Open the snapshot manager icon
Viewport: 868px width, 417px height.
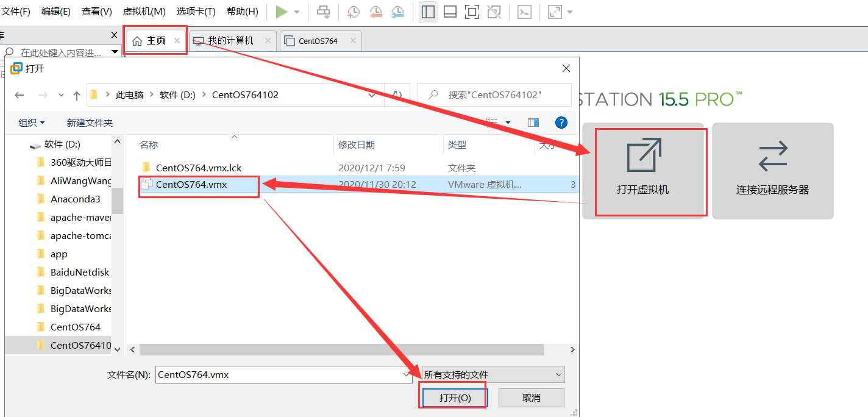point(397,12)
